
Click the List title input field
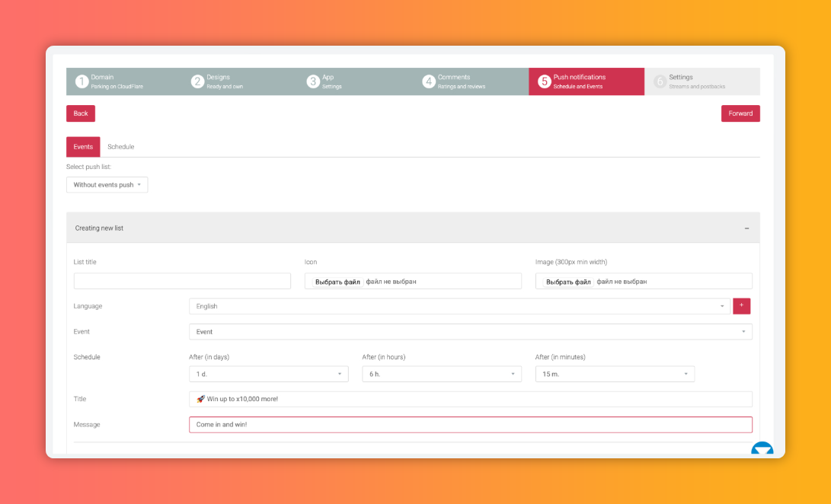tap(182, 281)
